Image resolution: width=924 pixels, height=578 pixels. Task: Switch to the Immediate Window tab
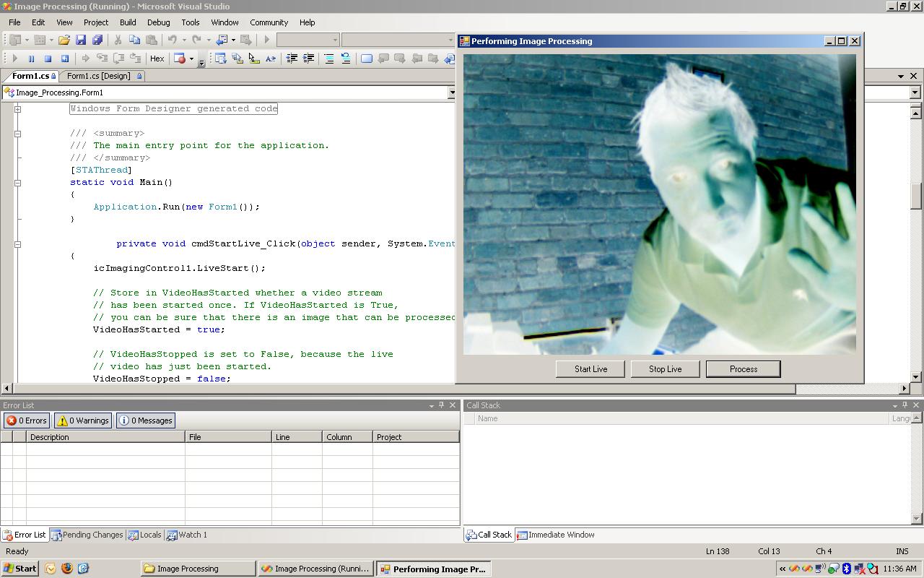[x=556, y=535]
